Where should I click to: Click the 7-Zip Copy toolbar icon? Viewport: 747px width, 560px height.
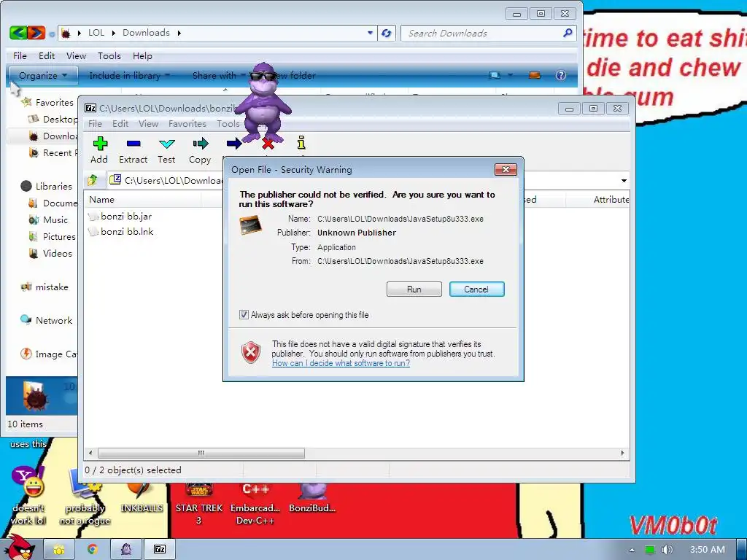coord(201,144)
